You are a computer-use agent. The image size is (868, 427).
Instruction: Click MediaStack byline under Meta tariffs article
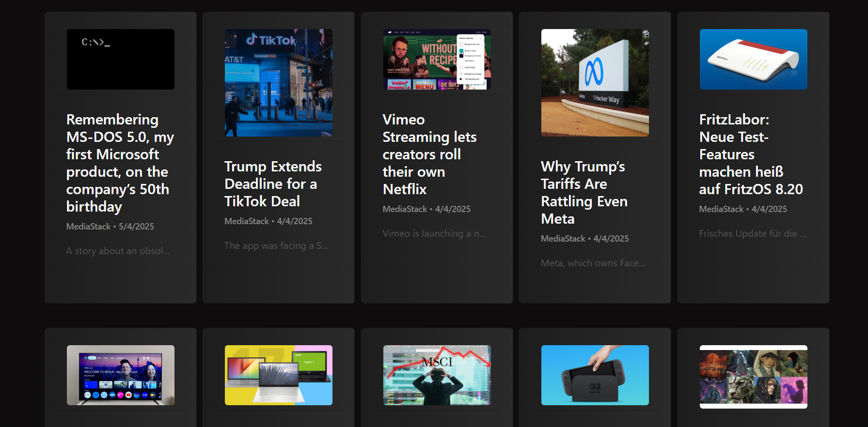[x=585, y=239]
